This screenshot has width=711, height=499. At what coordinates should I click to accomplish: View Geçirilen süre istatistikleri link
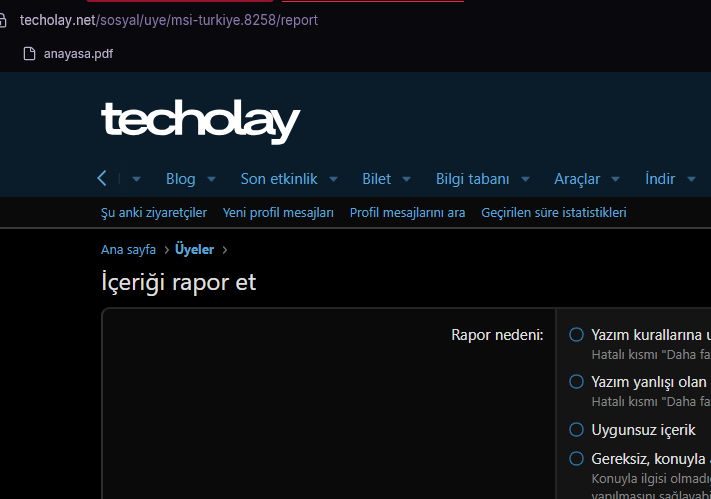pyautogui.click(x=554, y=212)
